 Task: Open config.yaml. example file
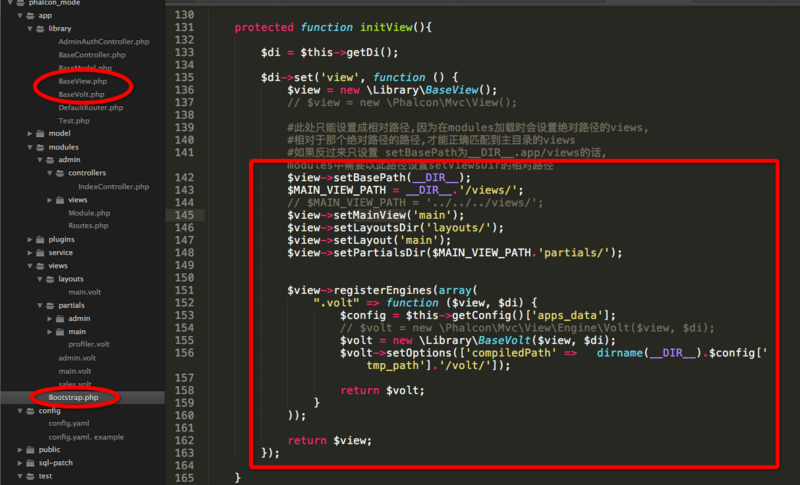86,437
